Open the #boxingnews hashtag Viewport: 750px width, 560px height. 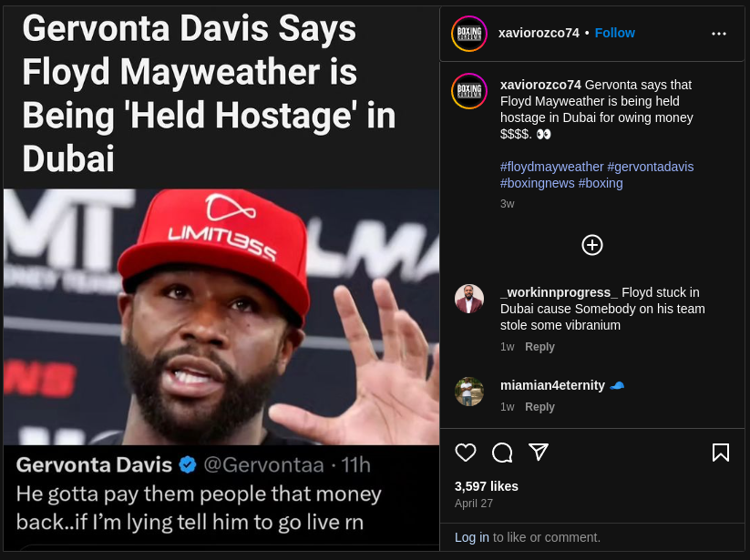pyautogui.click(x=537, y=183)
